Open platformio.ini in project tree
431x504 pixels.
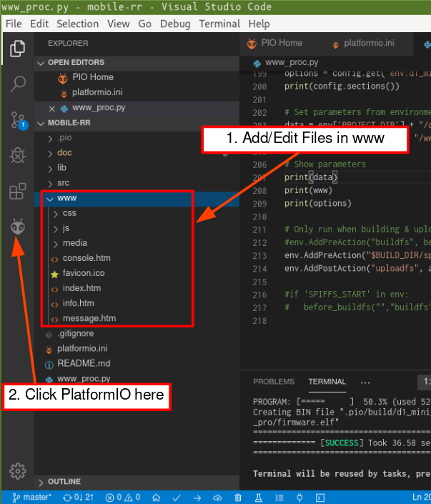tap(137, 348)
